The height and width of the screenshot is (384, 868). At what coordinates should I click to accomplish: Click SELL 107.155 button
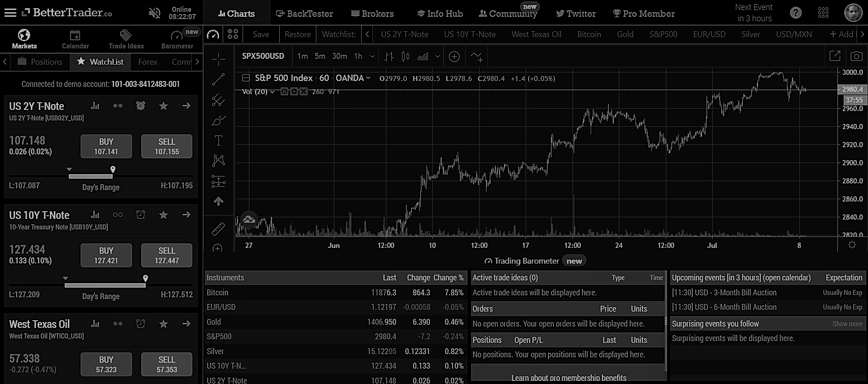(x=167, y=146)
